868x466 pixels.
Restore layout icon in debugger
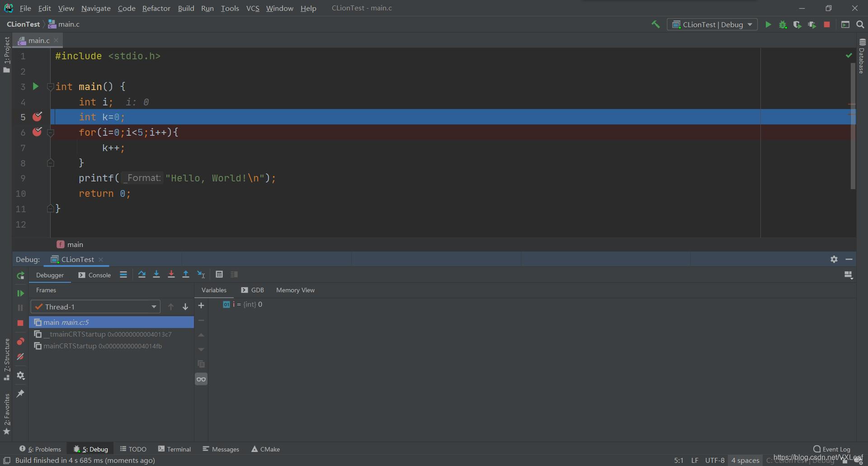click(x=849, y=275)
